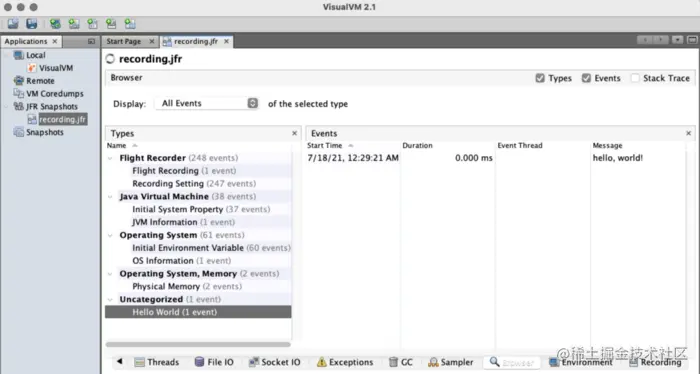Click the Remote hosts icon
The width and height of the screenshot is (700, 374).
click(x=18, y=81)
